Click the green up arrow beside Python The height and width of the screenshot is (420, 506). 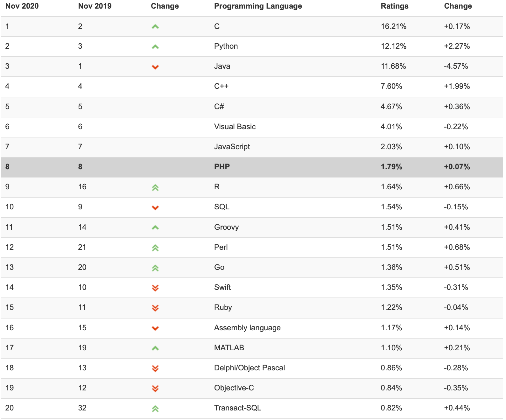tap(155, 47)
